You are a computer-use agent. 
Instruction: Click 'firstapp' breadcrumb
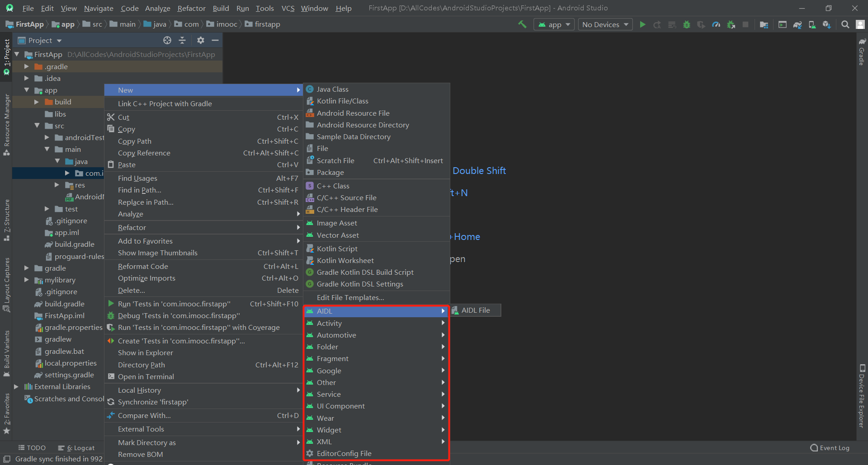pos(263,24)
